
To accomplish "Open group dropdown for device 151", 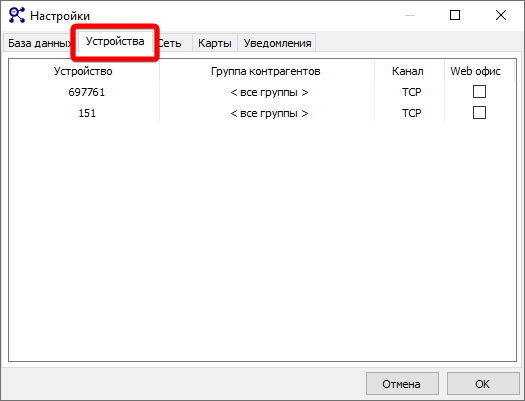I will click(x=269, y=113).
